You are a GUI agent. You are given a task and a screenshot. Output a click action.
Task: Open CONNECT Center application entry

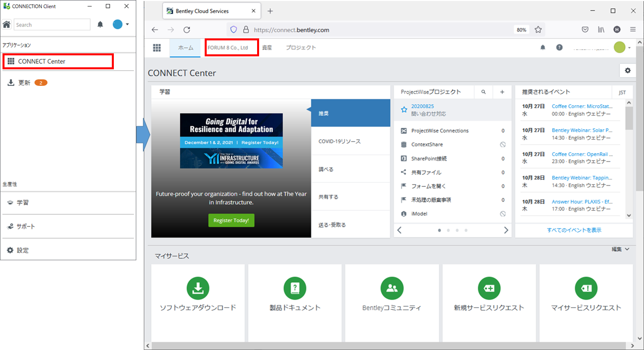[58, 61]
